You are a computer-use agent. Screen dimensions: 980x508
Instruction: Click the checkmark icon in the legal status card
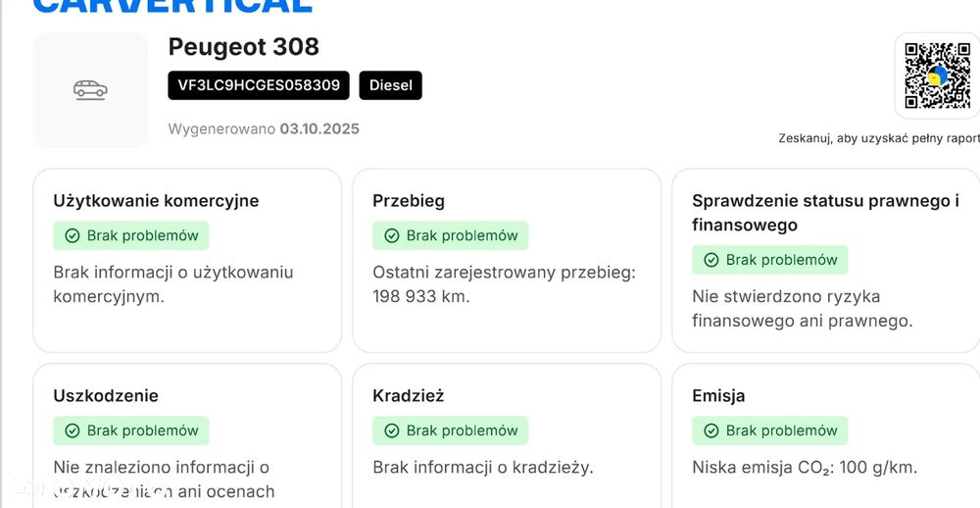pos(710,260)
